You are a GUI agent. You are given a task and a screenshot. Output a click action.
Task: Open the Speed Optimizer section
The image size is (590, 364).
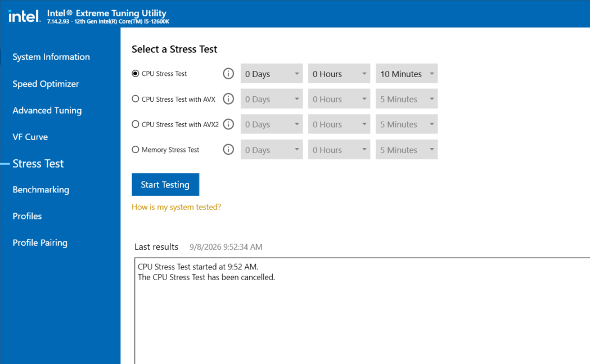pos(46,84)
